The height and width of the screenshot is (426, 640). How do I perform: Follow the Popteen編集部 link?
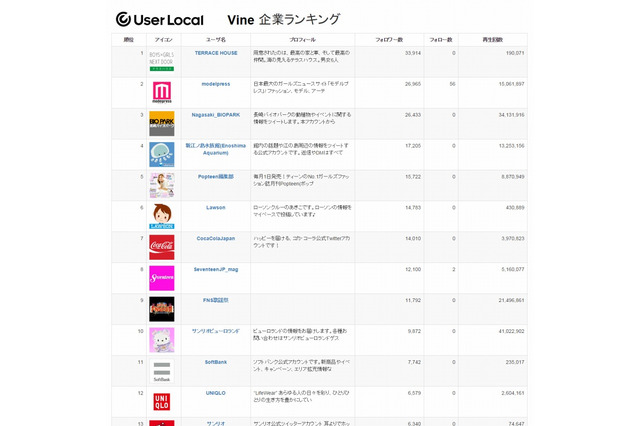(x=216, y=177)
